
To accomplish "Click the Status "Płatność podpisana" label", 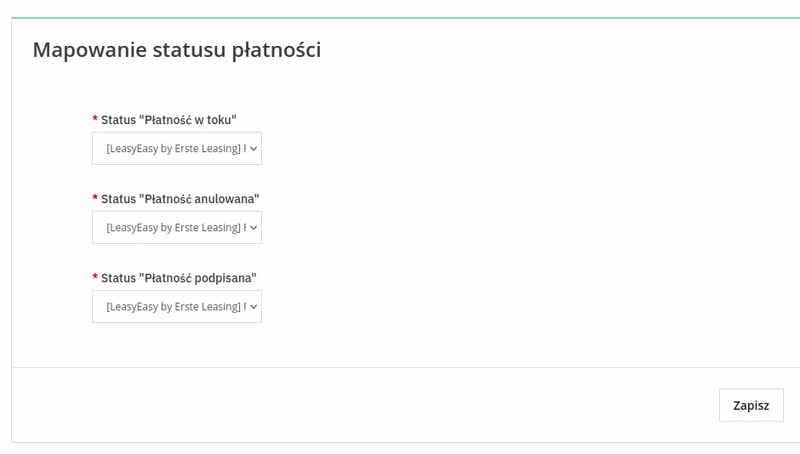I will pos(179,278).
